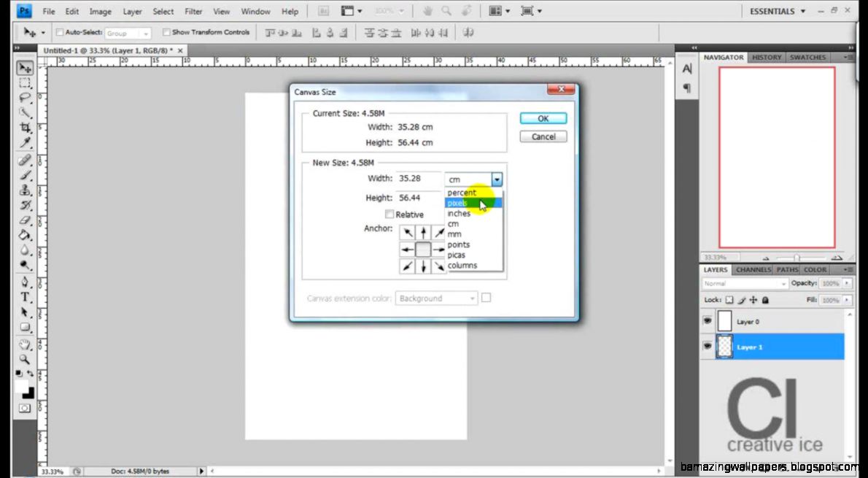Click the new canvas Width input field
Image resolution: width=868 pixels, height=478 pixels.
419,178
